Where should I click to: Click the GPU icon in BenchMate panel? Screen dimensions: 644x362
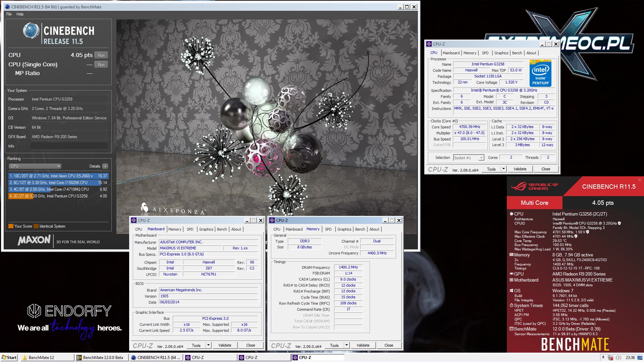tap(512, 274)
